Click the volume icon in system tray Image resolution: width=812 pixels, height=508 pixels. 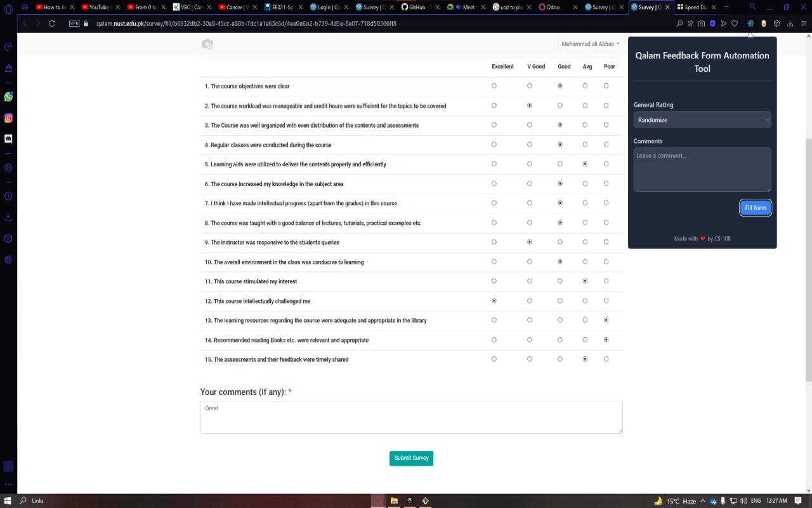coord(743,500)
